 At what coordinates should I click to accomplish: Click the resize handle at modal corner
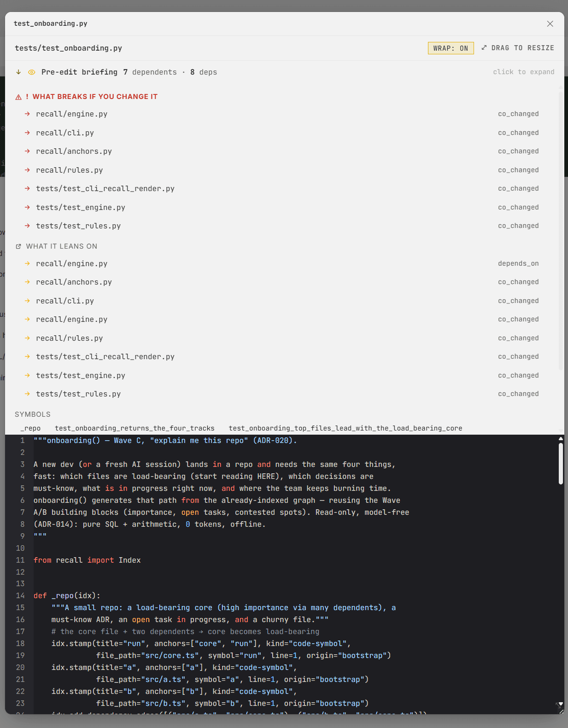click(x=560, y=711)
